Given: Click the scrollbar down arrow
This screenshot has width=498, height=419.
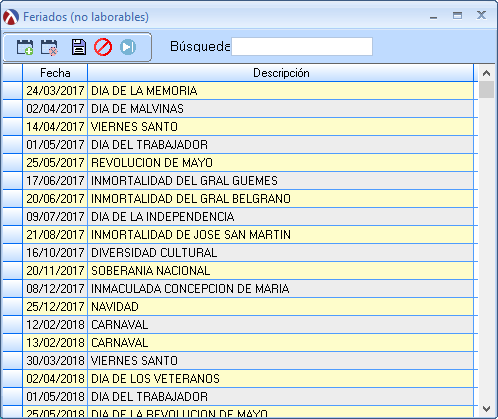Looking at the screenshot, I should point(486,408).
